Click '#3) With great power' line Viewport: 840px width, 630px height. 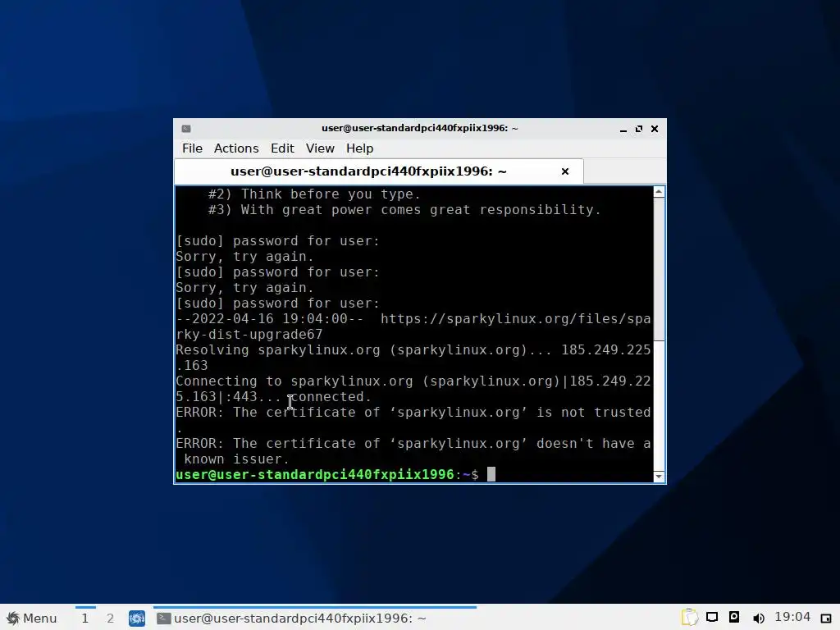(404, 210)
